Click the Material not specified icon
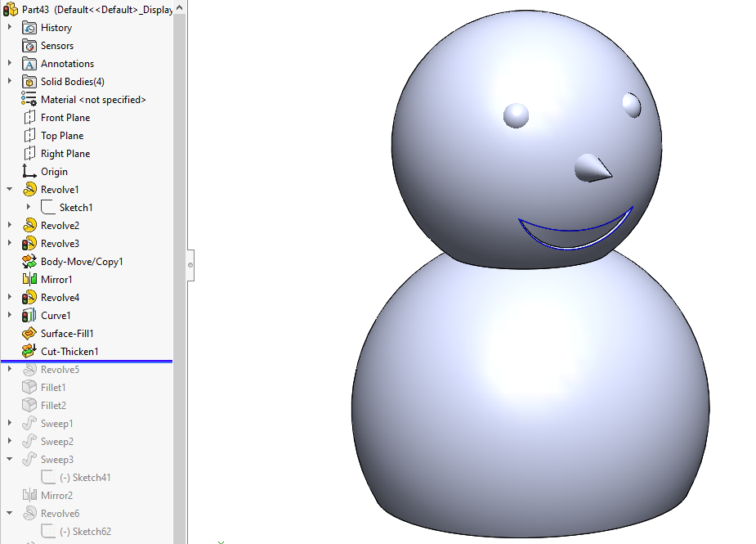756x544 pixels. click(29, 100)
